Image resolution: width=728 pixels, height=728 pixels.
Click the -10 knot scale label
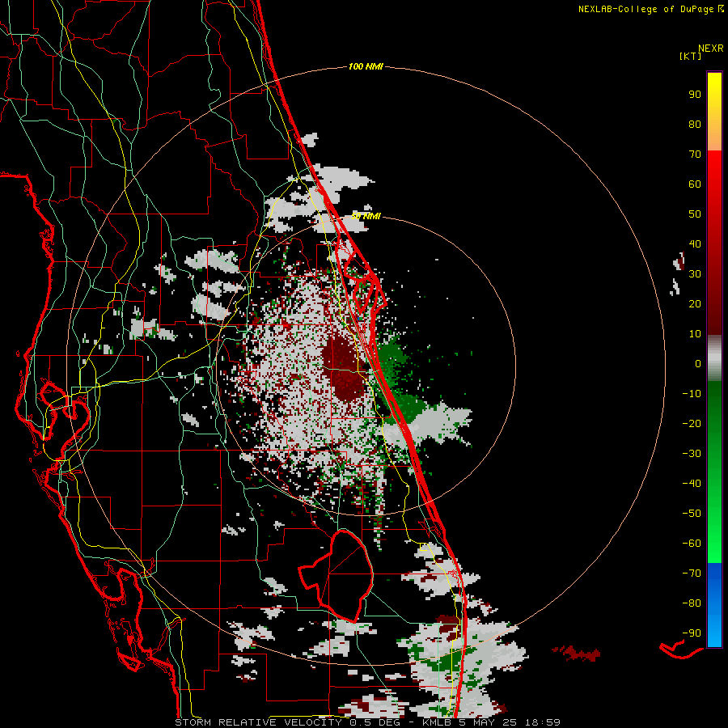coord(692,394)
